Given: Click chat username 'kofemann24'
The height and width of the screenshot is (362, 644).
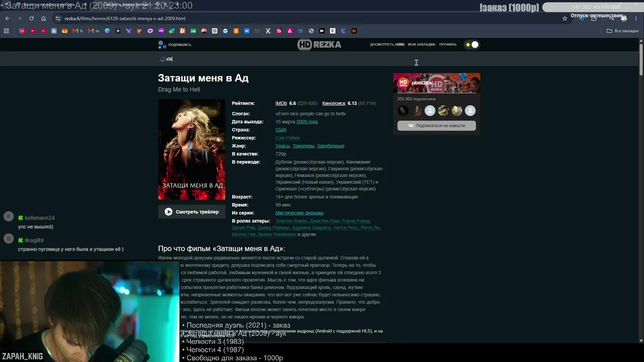Looking at the screenshot, I should [40, 218].
